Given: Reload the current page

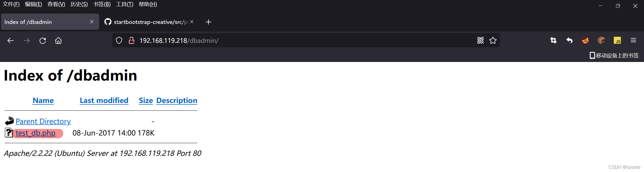Looking at the screenshot, I should pyautogui.click(x=43, y=41).
